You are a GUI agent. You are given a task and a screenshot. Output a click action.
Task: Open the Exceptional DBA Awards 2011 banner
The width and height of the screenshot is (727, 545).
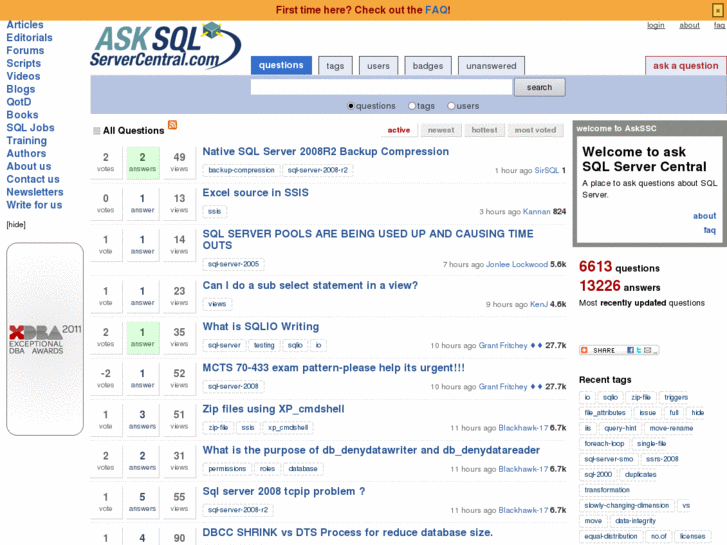45,339
